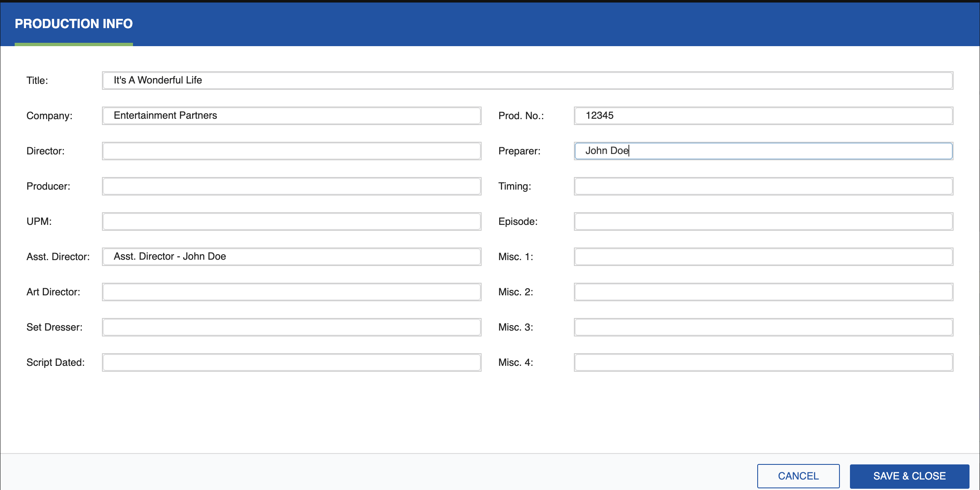Select the Misc. 3 input field
The height and width of the screenshot is (490, 980).
[x=763, y=327]
